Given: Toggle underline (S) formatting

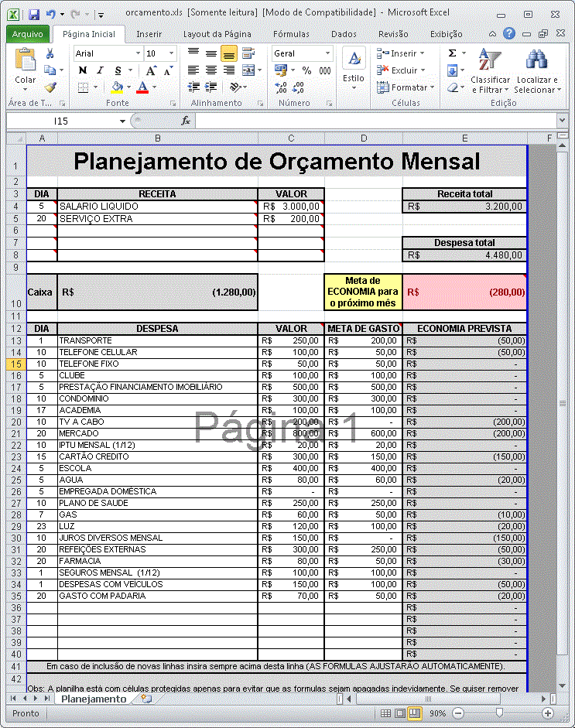Looking at the screenshot, I should (x=118, y=70).
